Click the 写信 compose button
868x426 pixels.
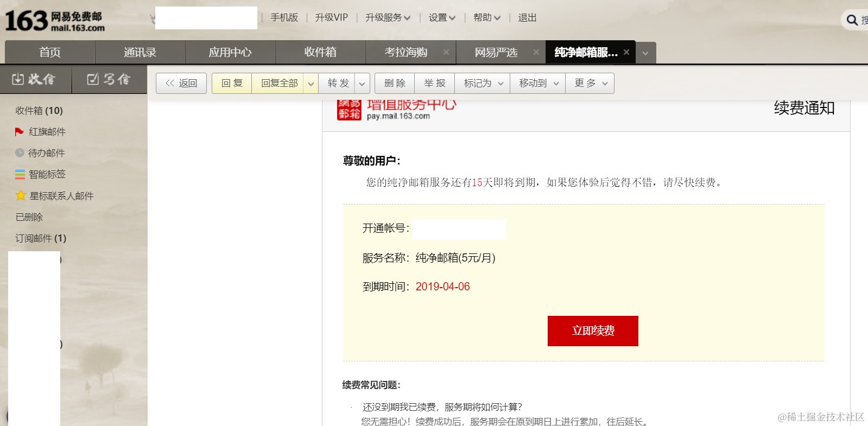click(x=109, y=80)
